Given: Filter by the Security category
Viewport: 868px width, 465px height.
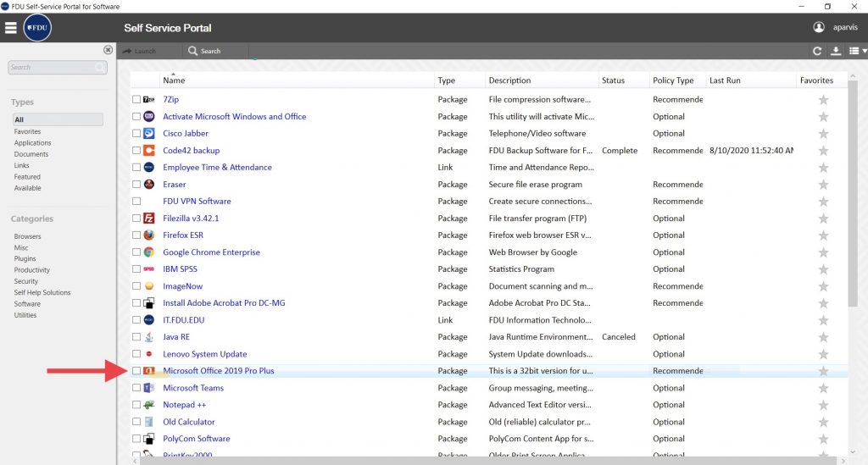Looking at the screenshot, I should [25, 281].
